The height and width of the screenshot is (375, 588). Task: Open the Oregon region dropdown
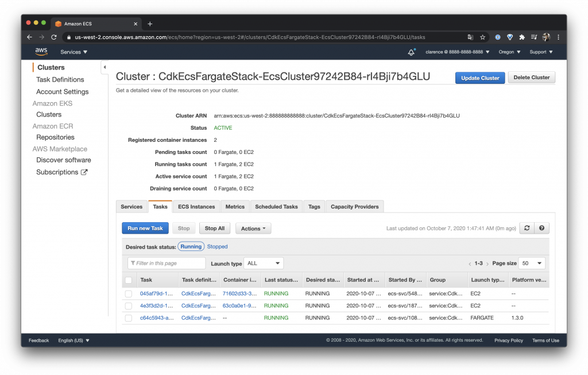[x=509, y=52]
